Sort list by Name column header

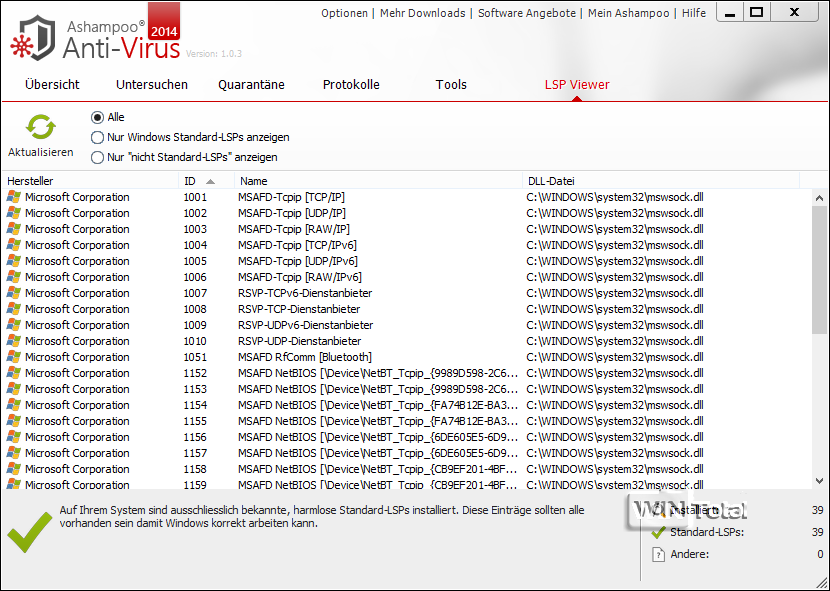(x=378, y=181)
